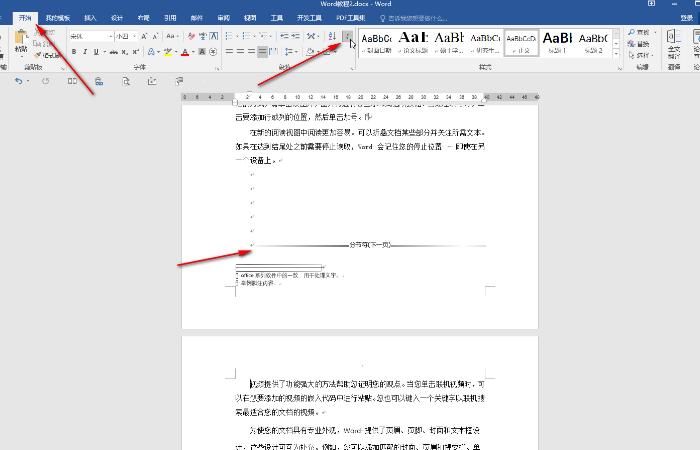Viewport: 700px width, 450px height.
Task: Toggle Underline formatting
Action: pos(96,52)
